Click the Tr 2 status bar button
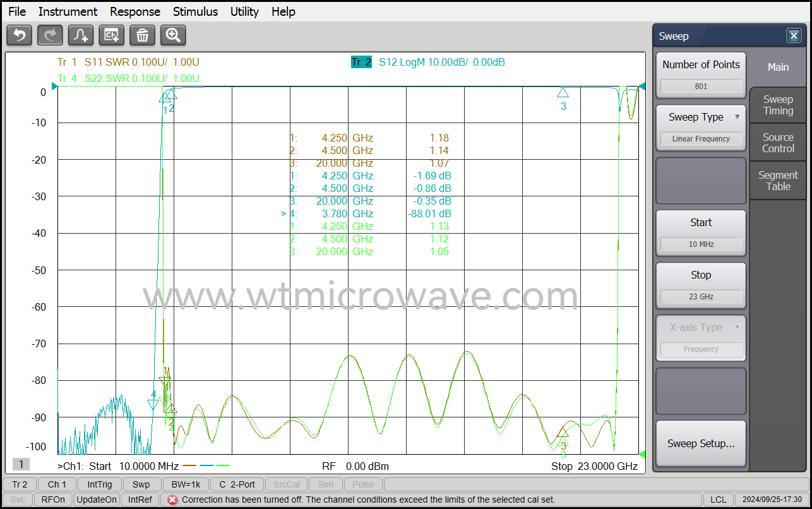The width and height of the screenshot is (812, 509). tap(20, 484)
